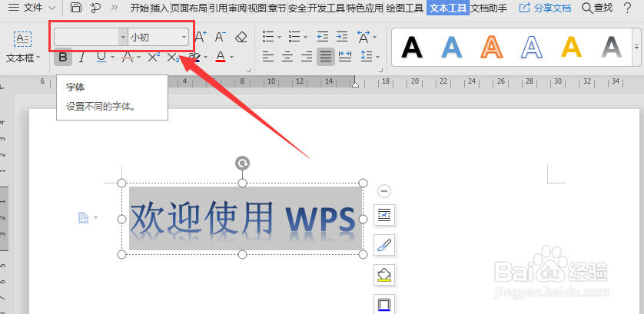Viewport: 644px width, 314px height.
Task: Expand the WordArt styles gallery
Action: [637, 46]
